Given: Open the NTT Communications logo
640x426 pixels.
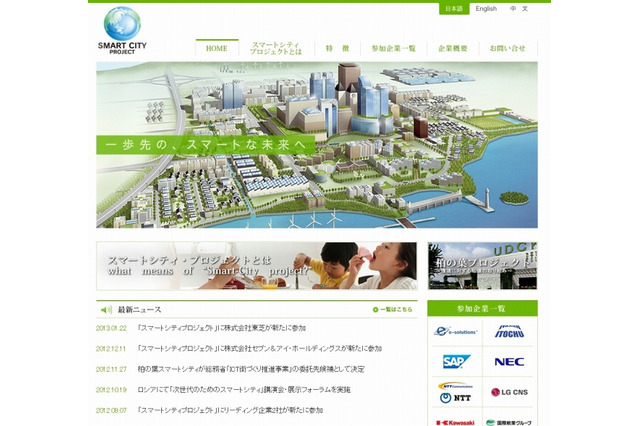Looking at the screenshot, I should click(456, 385).
